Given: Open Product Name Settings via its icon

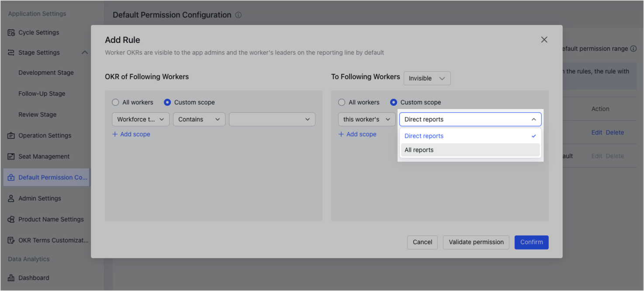Looking at the screenshot, I should pos(10,219).
